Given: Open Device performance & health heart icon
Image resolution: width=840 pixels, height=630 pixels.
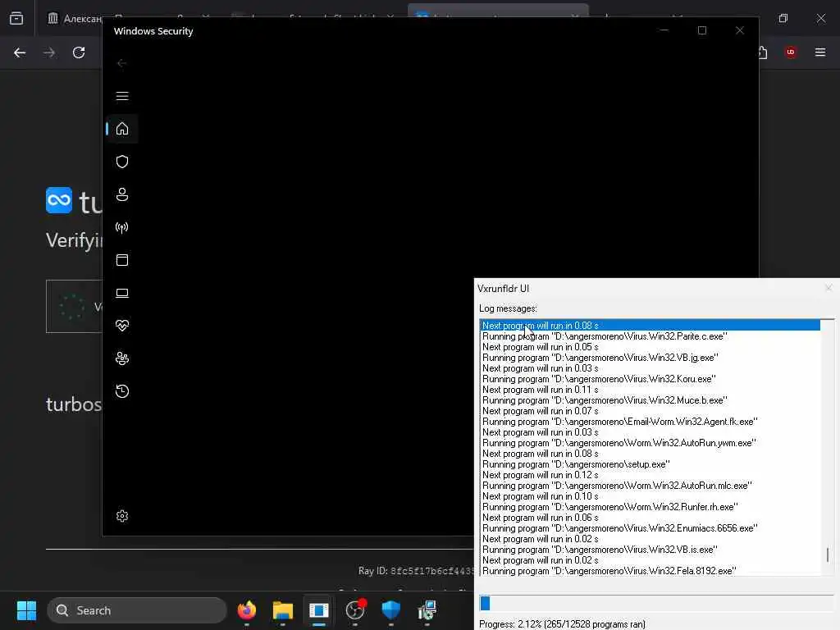Looking at the screenshot, I should point(122,326).
